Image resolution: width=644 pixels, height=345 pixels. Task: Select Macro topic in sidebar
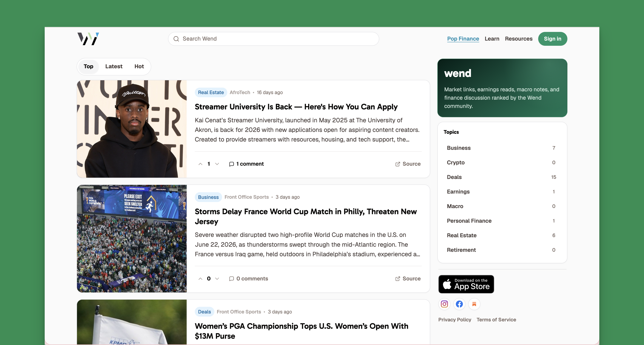(502, 206)
